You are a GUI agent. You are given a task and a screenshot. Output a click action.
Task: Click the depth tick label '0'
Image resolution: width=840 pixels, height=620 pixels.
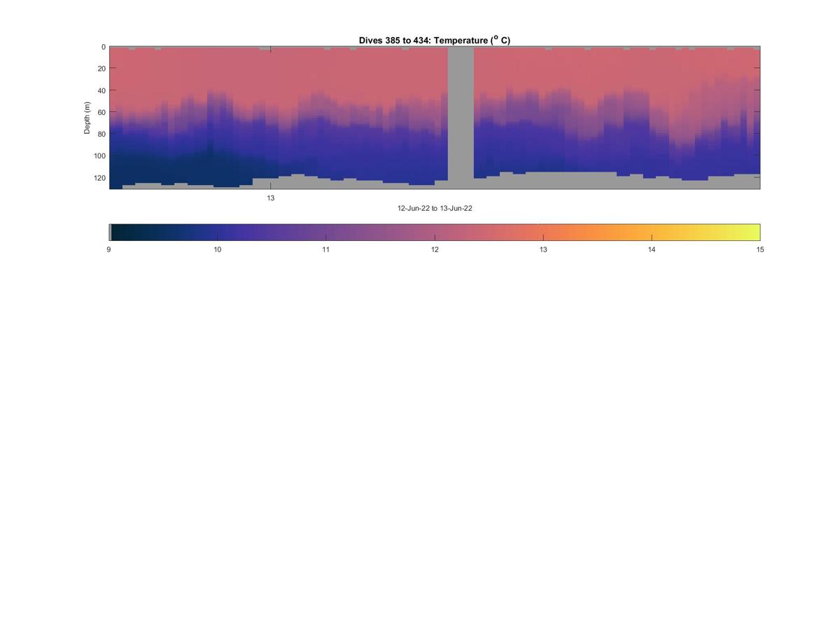104,47
